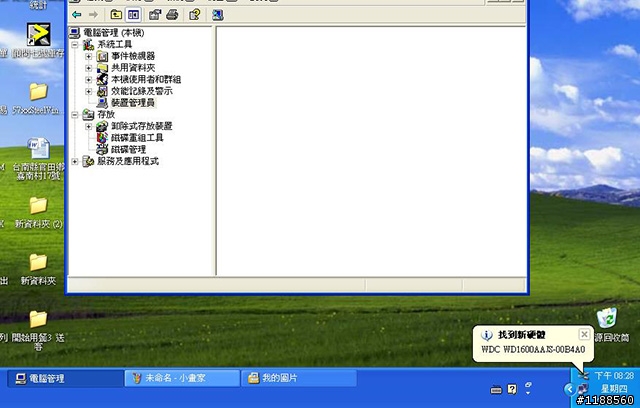Switch to 電腦管理 taskbar button
640x408 pixels.
(x=66, y=379)
